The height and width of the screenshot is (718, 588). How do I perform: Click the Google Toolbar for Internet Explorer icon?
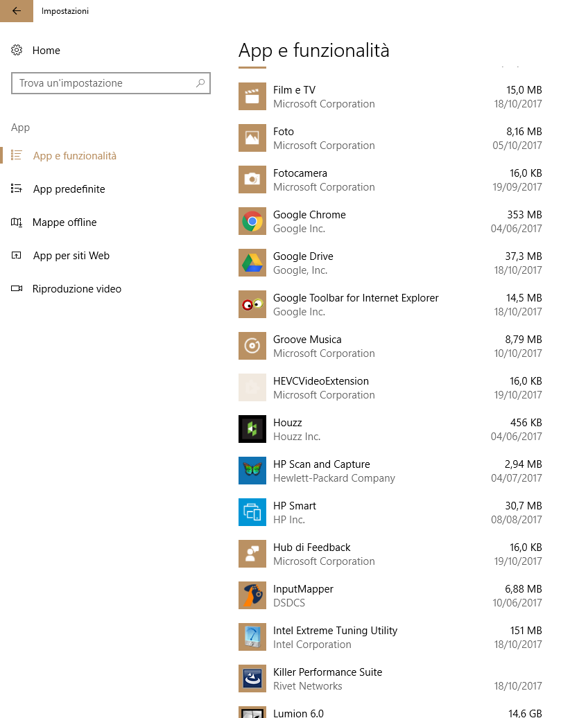click(x=252, y=304)
